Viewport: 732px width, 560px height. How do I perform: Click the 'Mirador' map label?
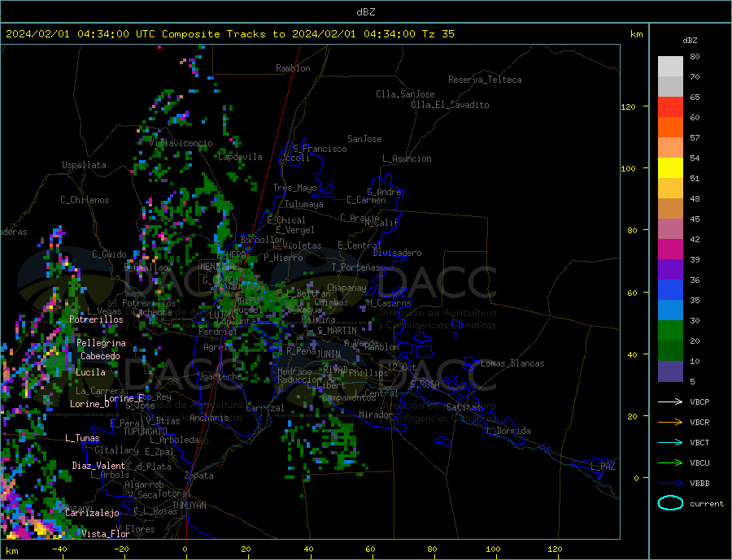click(376, 415)
